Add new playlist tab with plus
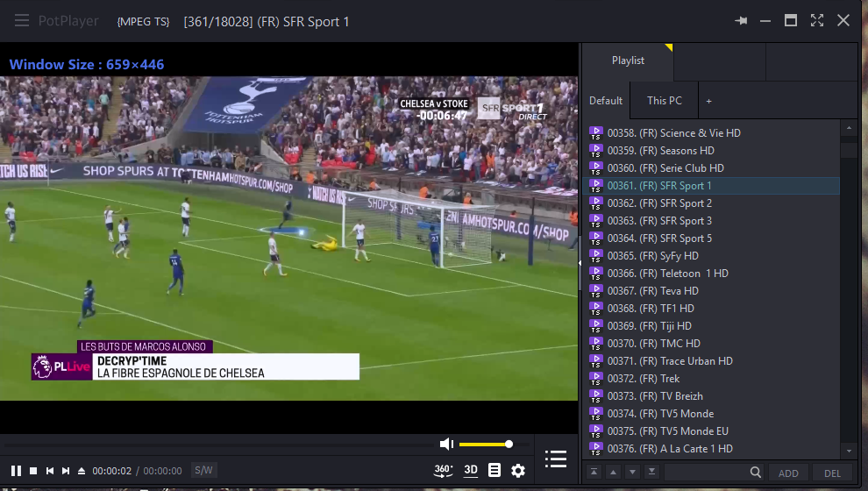The width and height of the screenshot is (868, 491). [708, 102]
